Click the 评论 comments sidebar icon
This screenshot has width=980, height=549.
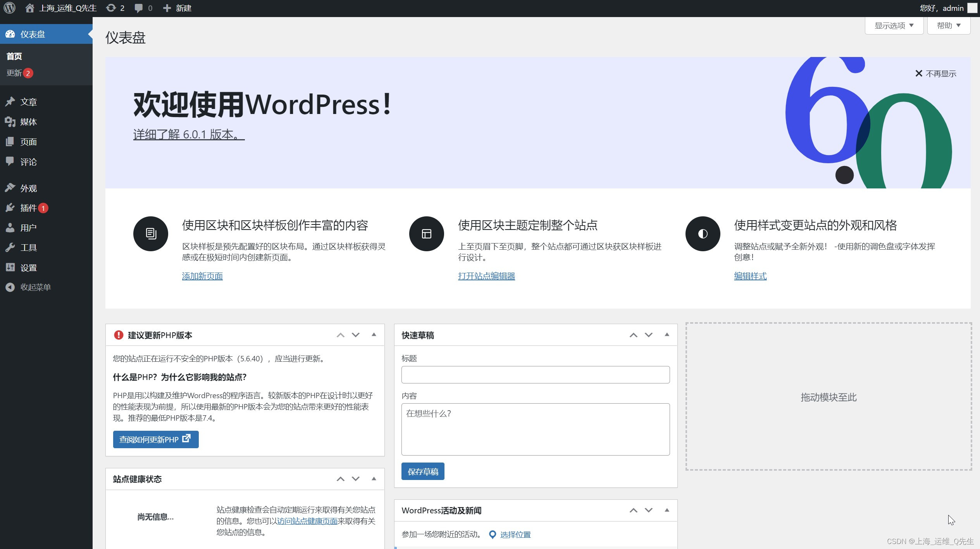(x=10, y=162)
